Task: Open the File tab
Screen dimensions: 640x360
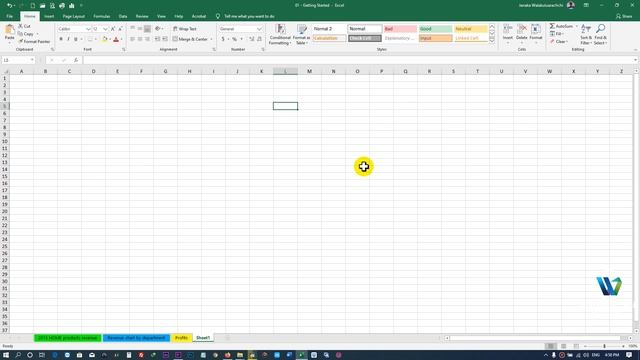Action: pos(9,16)
